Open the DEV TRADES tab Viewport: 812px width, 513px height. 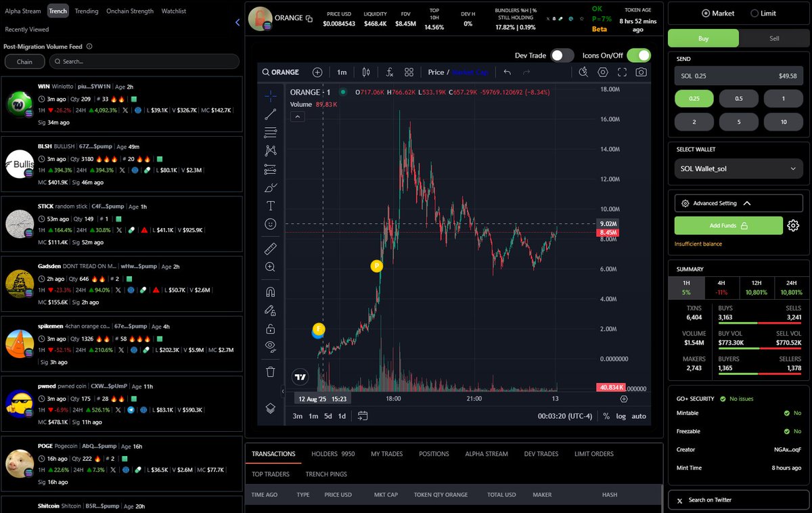click(541, 453)
